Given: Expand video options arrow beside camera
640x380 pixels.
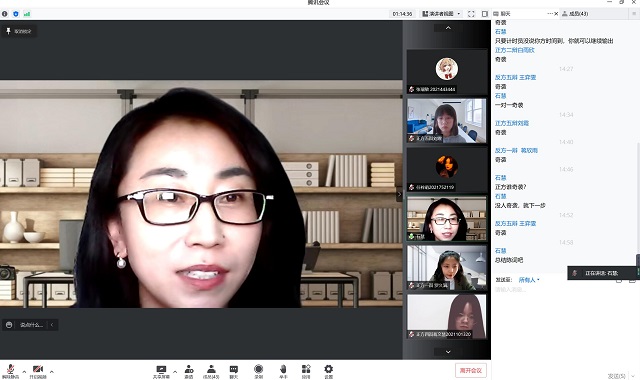Looking at the screenshot, I should pyautogui.click(x=51, y=371).
